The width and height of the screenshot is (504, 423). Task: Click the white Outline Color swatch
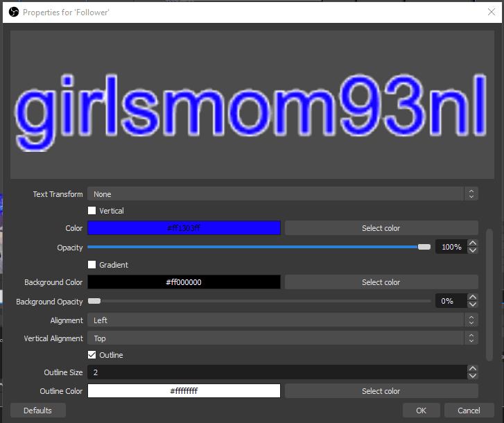click(x=184, y=391)
